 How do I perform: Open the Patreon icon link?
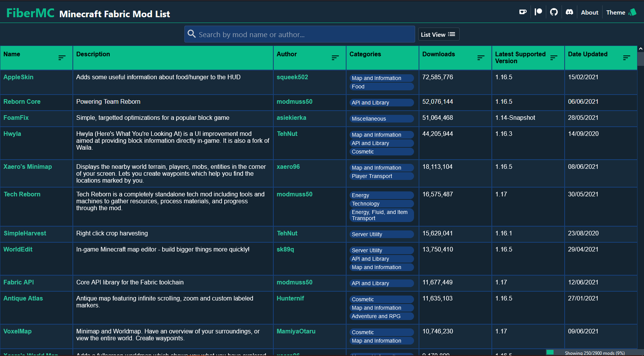click(x=538, y=12)
